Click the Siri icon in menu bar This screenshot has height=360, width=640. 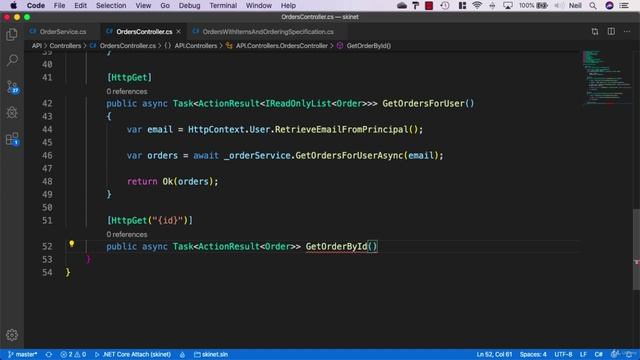[609, 5]
